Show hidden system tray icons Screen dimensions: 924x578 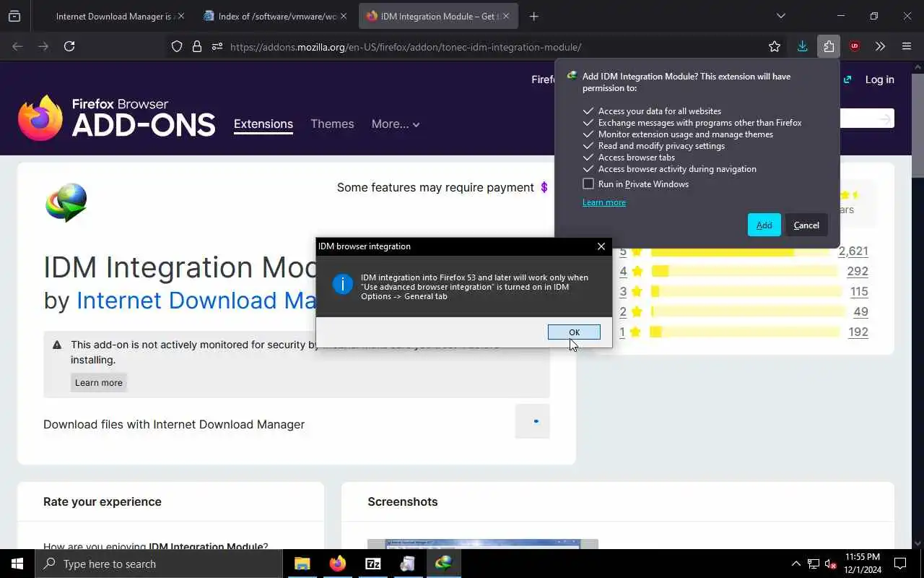pos(796,564)
